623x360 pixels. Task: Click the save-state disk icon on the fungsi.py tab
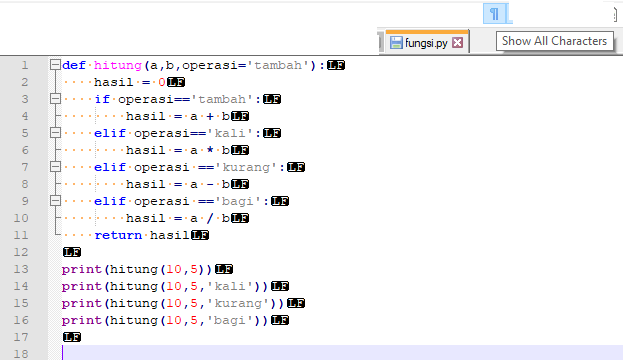coord(396,43)
